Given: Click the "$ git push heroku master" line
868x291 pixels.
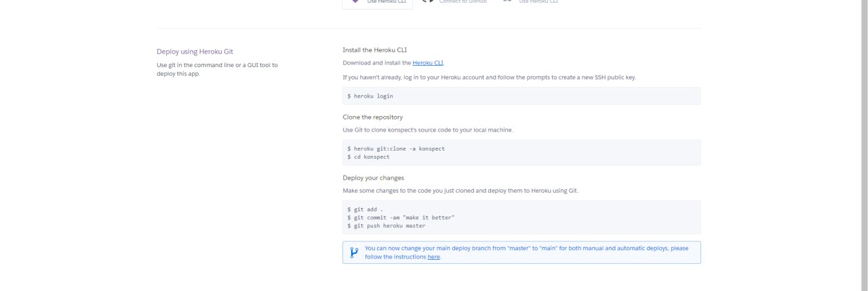Looking at the screenshot, I should click(x=386, y=225).
